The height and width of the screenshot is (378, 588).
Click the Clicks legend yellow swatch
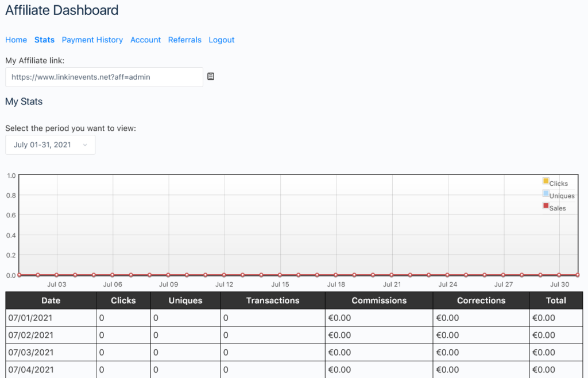[x=546, y=181]
